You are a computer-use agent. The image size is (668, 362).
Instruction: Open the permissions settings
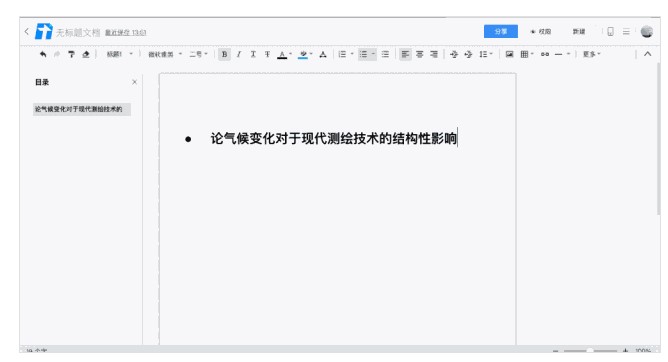541,32
